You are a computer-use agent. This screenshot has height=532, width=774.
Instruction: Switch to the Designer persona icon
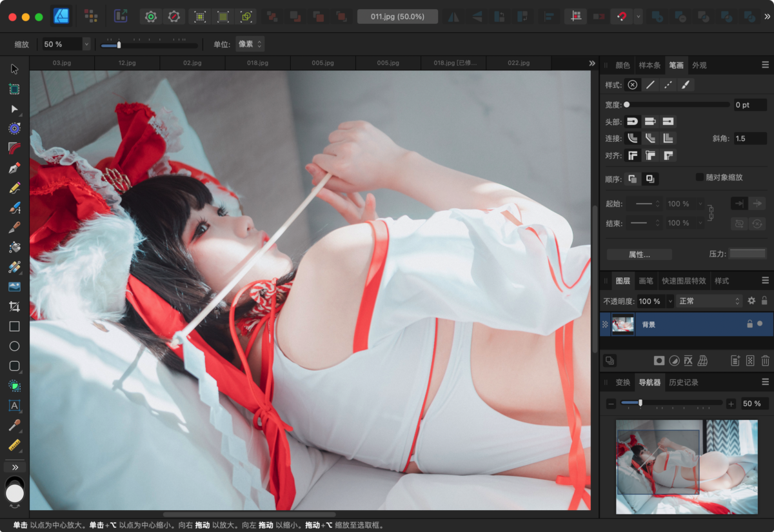(x=61, y=16)
